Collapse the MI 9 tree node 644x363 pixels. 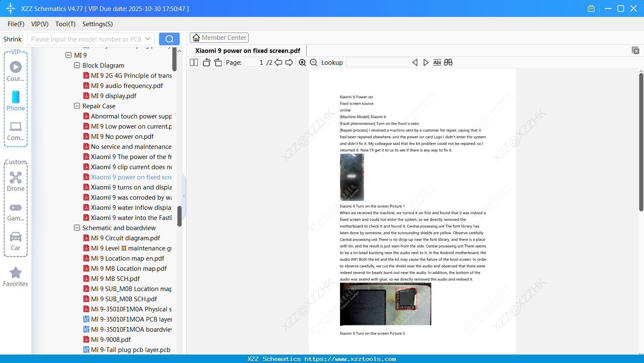pos(69,55)
